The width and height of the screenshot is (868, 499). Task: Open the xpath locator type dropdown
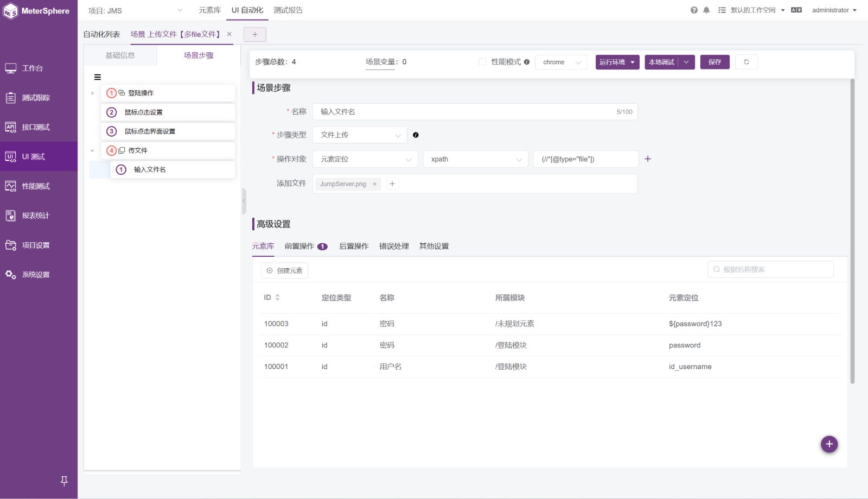pyautogui.click(x=476, y=159)
